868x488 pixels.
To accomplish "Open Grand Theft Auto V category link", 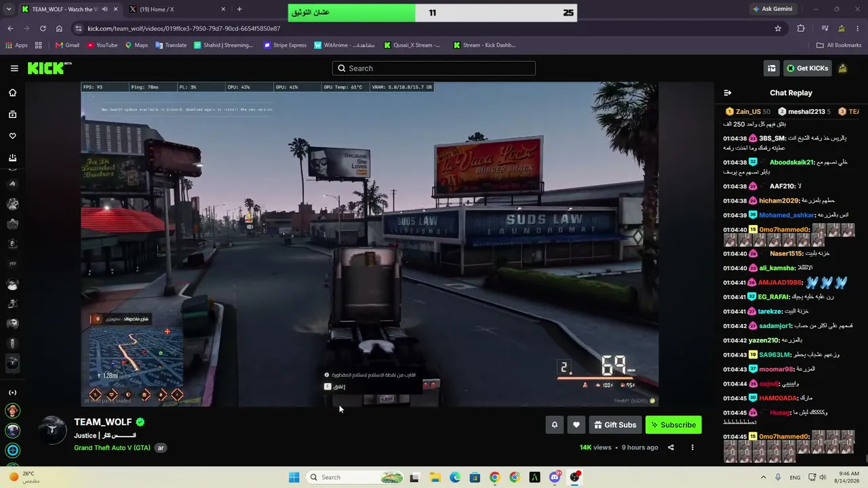I will point(112,448).
